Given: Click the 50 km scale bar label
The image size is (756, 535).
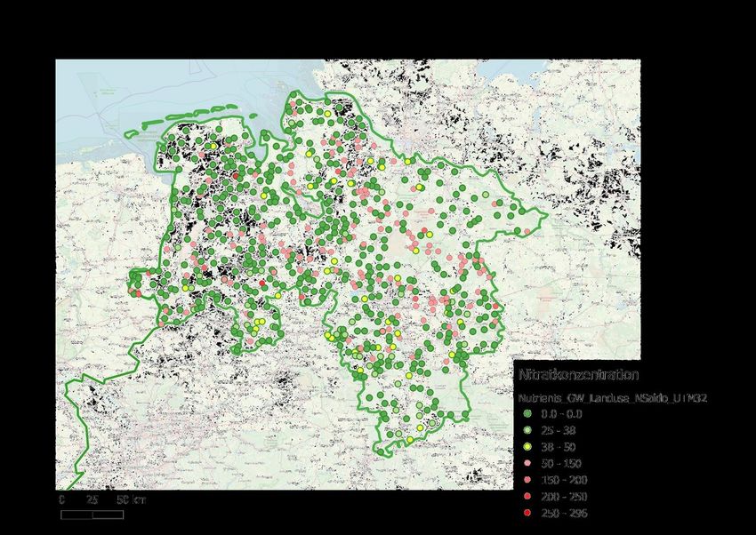Looking at the screenshot, I should pyautogui.click(x=132, y=500).
